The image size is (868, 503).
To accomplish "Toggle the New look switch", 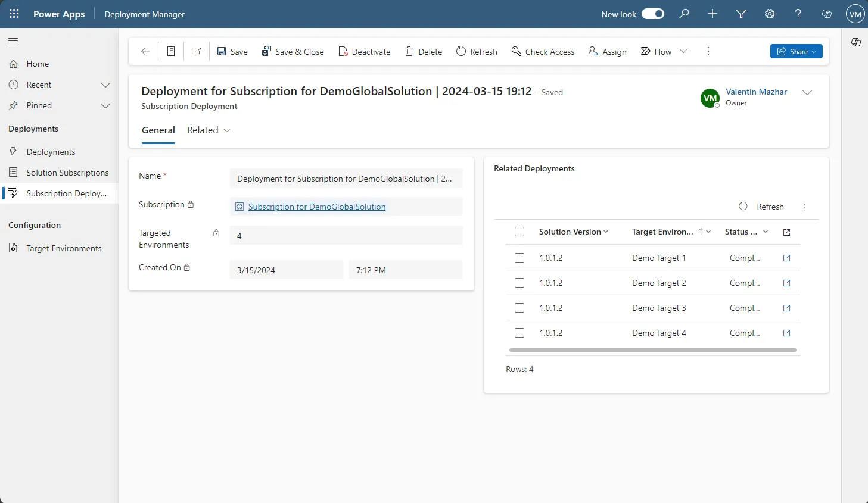I will pos(653,14).
